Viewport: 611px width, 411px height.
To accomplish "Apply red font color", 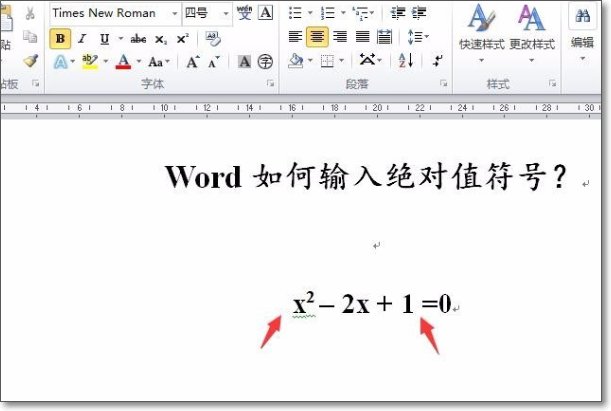I will tap(123, 62).
